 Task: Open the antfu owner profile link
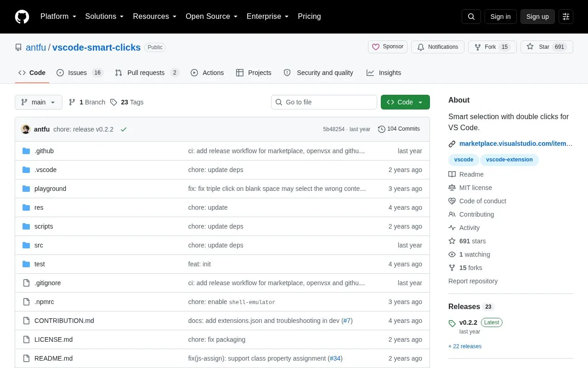point(36,47)
